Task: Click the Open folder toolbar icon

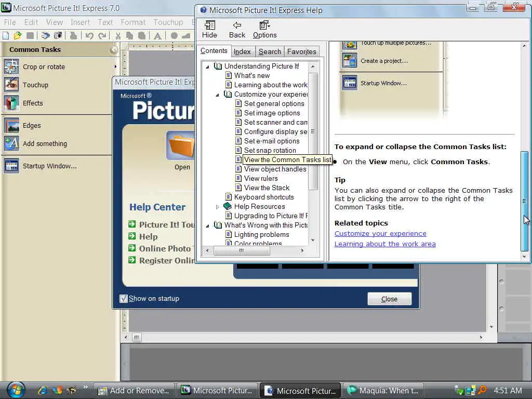Action: point(18,35)
